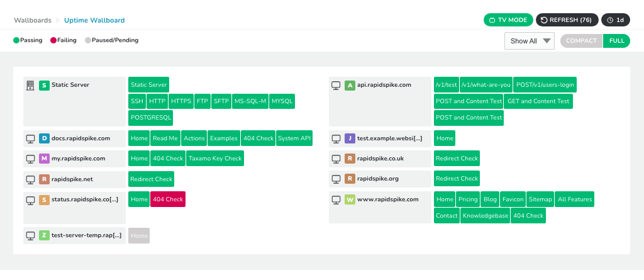The height and width of the screenshot is (280, 644).
Task: Click the breadcrumb arrow after Wallboards
Action: pyautogui.click(x=58, y=20)
